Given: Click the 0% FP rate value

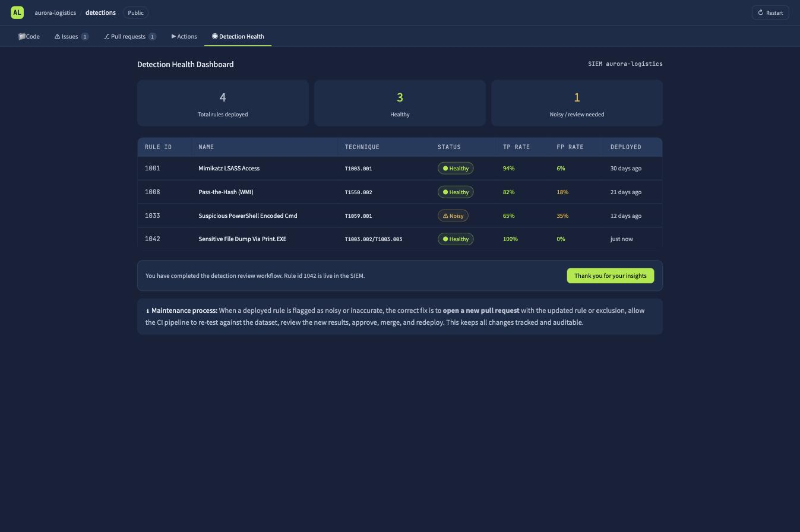Looking at the screenshot, I should point(561,239).
